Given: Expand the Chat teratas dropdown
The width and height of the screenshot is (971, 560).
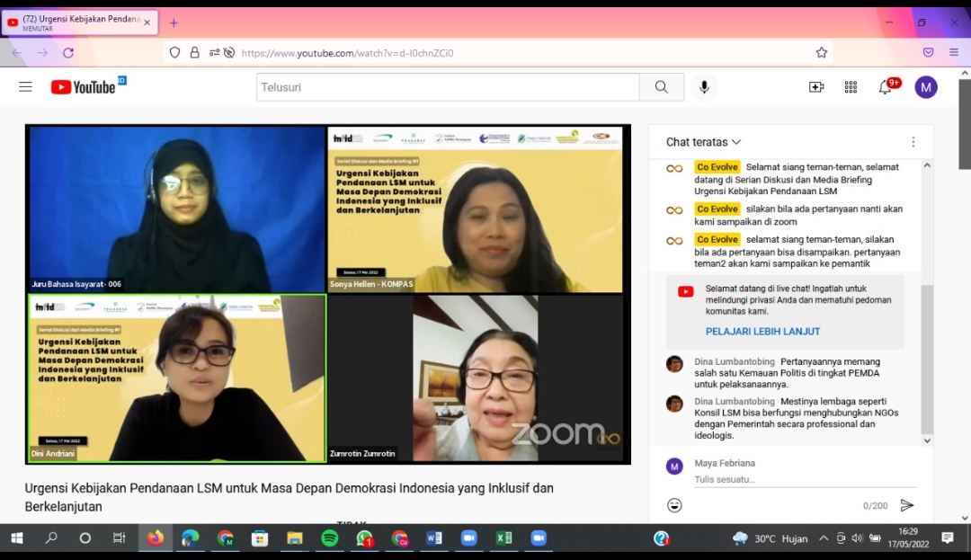Looking at the screenshot, I should pos(703,142).
